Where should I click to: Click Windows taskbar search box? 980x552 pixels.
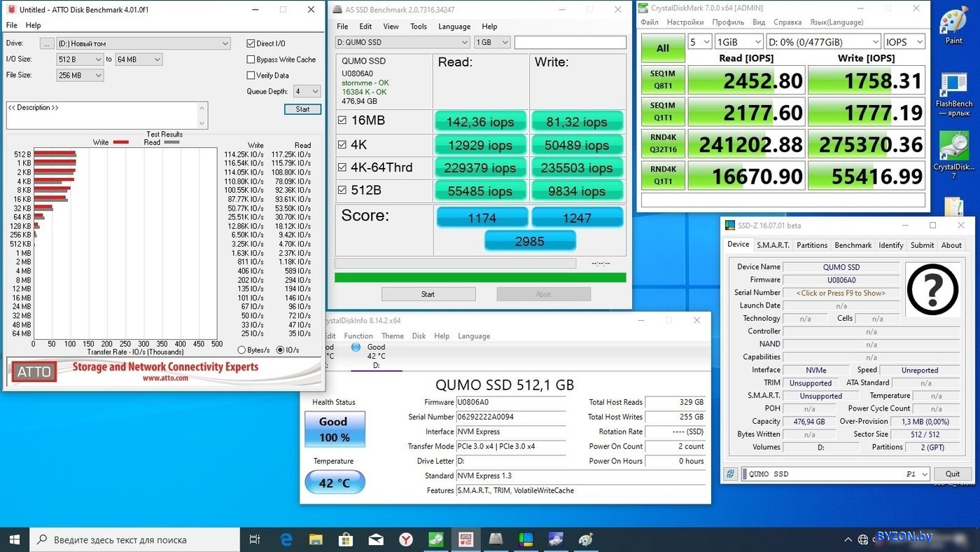[x=134, y=539]
